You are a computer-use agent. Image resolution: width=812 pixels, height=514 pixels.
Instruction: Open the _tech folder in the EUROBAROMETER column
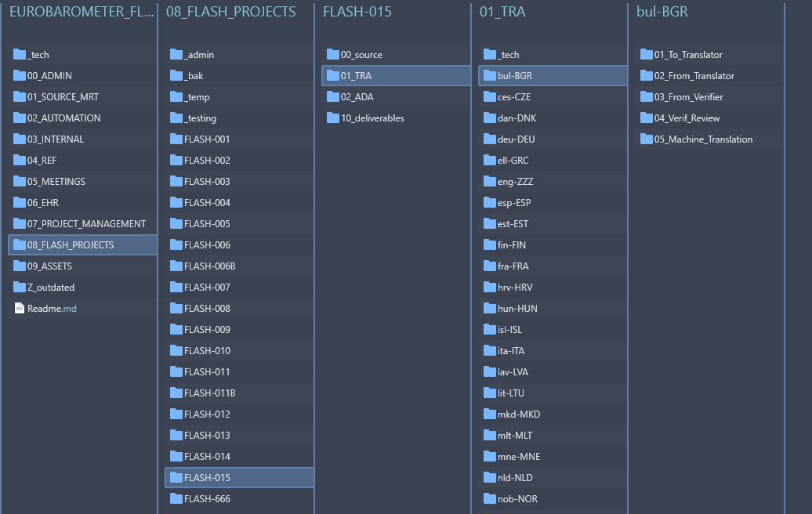pos(83,54)
